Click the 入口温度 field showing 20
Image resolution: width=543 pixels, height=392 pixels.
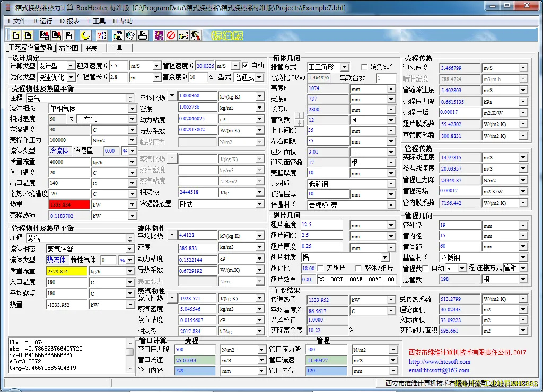pyautogui.click(x=69, y=173)
